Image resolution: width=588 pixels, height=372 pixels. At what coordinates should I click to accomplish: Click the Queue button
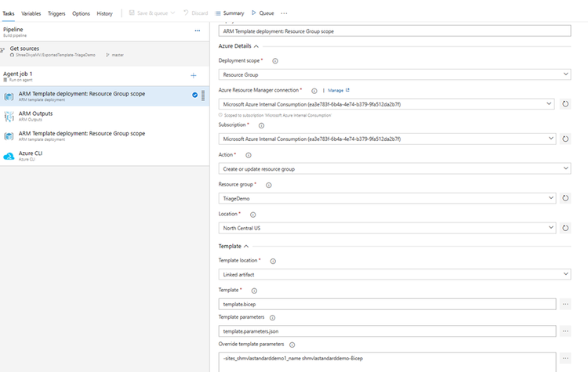click(x=263, y=13)
